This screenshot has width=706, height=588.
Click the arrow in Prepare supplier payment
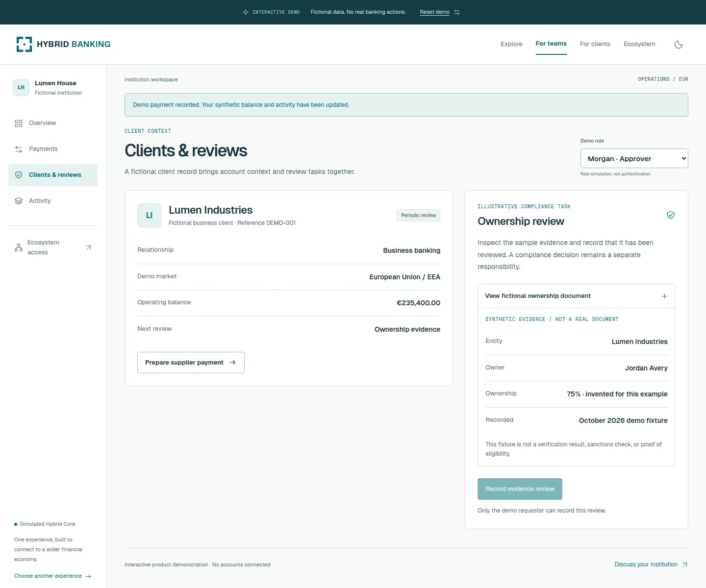tap(232, 363)
